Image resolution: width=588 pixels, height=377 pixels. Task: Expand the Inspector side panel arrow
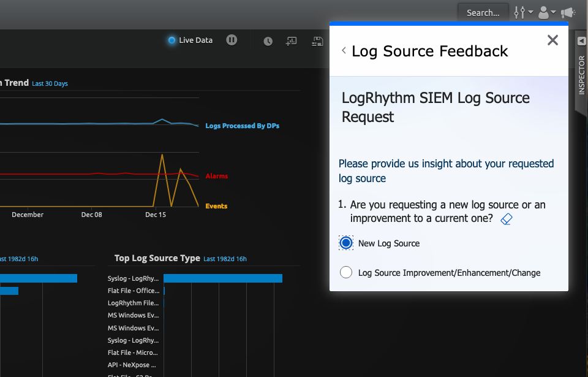click(581, 41)
